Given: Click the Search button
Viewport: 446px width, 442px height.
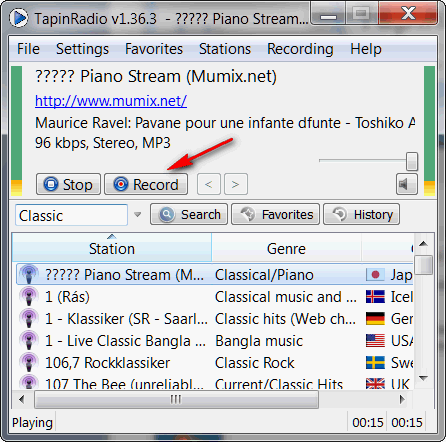Looking at the screenshot, I should tap(189, 214).
